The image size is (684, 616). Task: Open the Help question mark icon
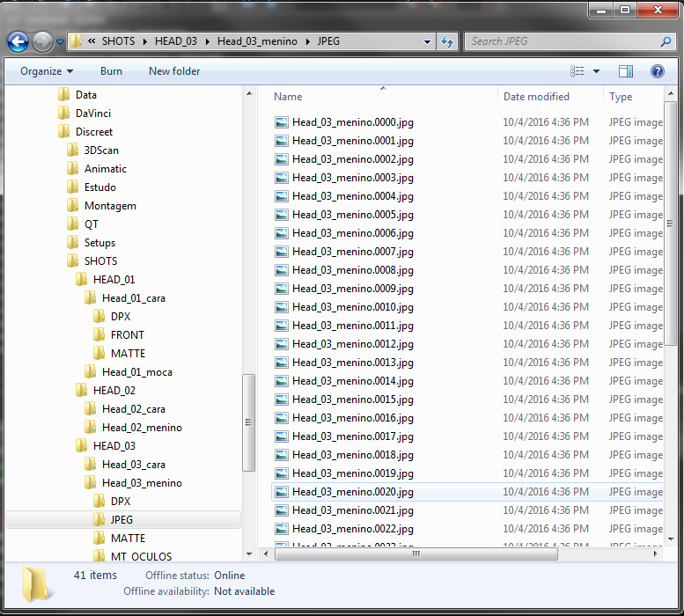[x=657, y=71]
